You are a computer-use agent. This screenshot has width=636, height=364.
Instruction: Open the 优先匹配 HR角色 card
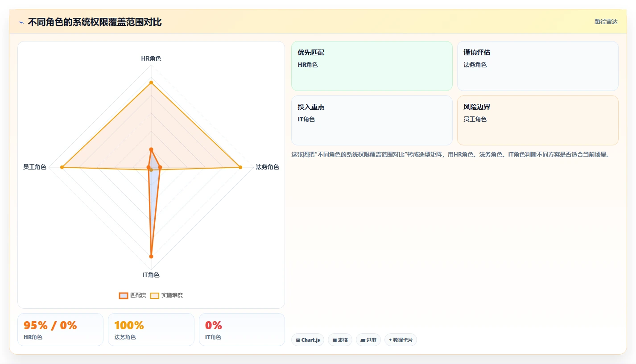tap(372, 66)
